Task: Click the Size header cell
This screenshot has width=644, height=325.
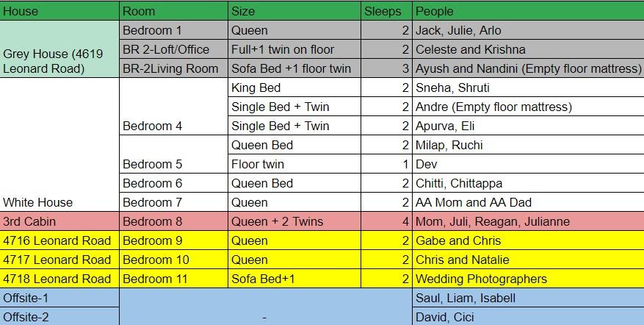Action: (x=294, y=11)
